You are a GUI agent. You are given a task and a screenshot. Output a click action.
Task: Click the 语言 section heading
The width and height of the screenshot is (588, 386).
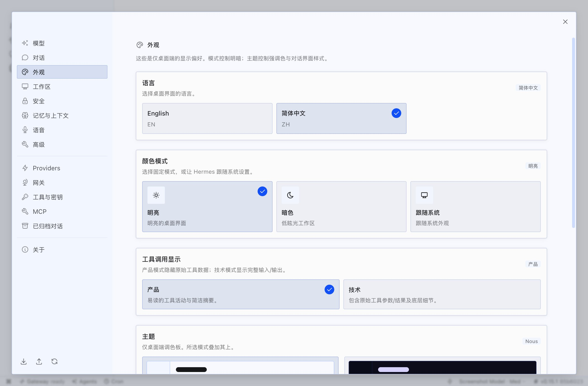[x=148, y=83]
